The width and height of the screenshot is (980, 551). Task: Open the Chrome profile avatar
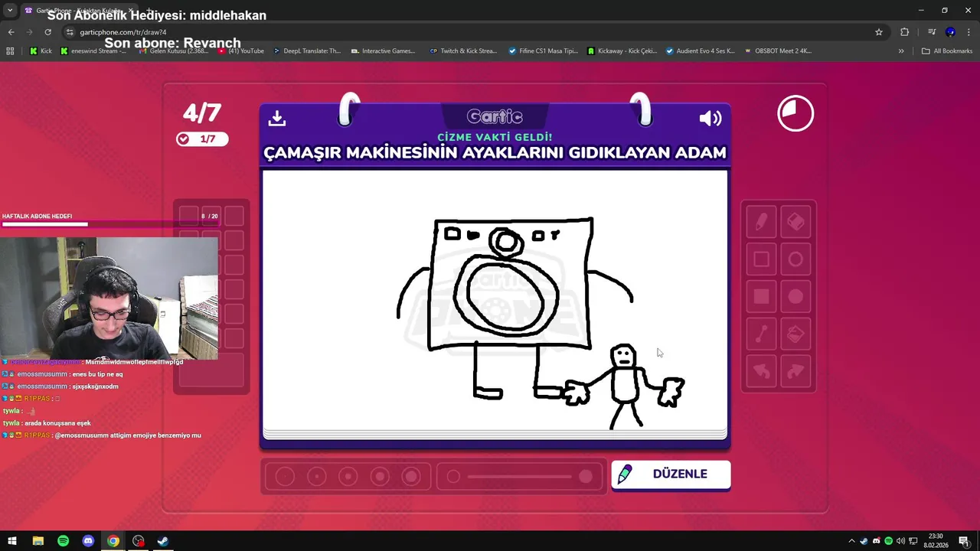coord(950,32)
